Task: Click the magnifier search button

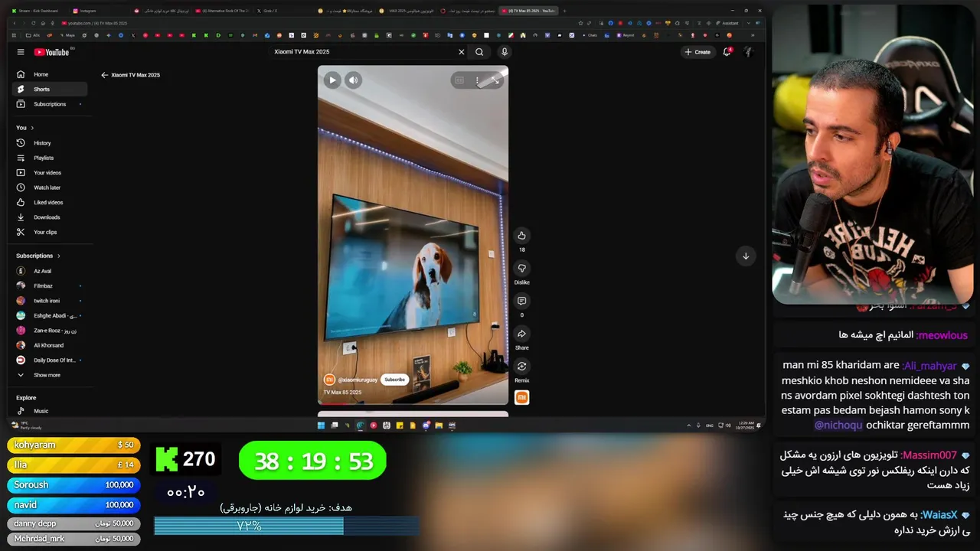Action: click(479, 52)
